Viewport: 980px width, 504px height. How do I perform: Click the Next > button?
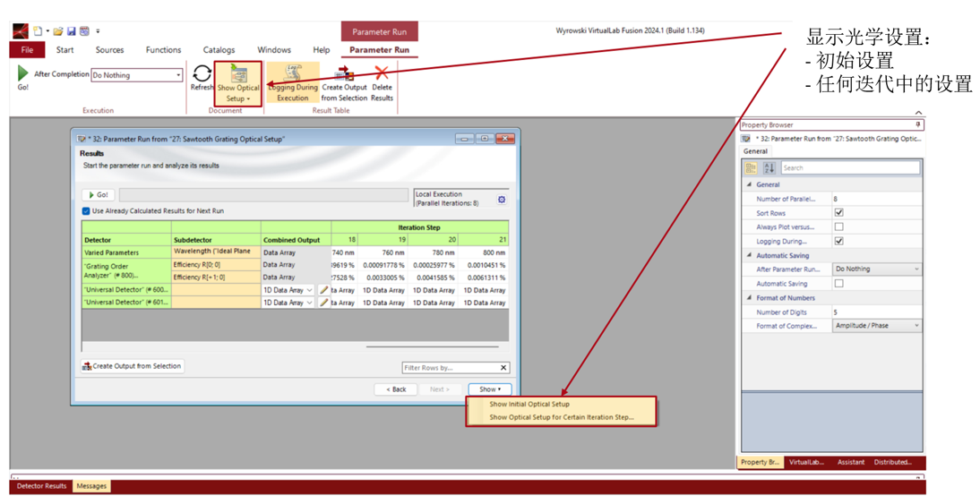pyautogui.click(x=439, y=389)
